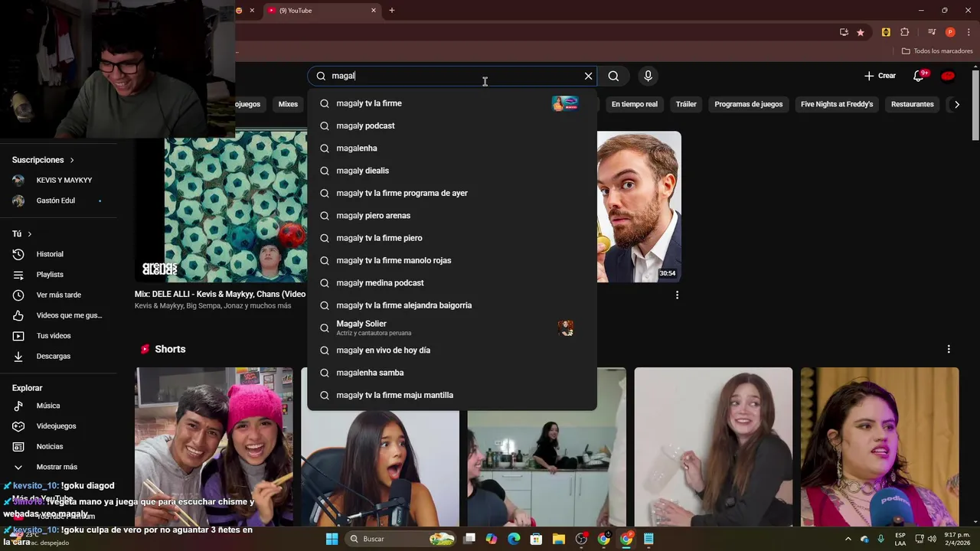Show more filter chips with the right arrow
The image size is (980, 551).
[956, 104]
